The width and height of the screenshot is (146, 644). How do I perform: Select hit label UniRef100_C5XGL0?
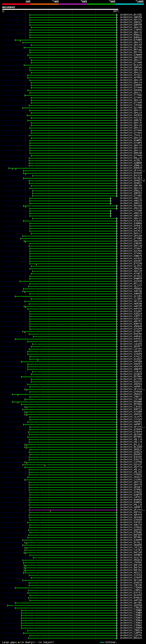pos(131,135)
